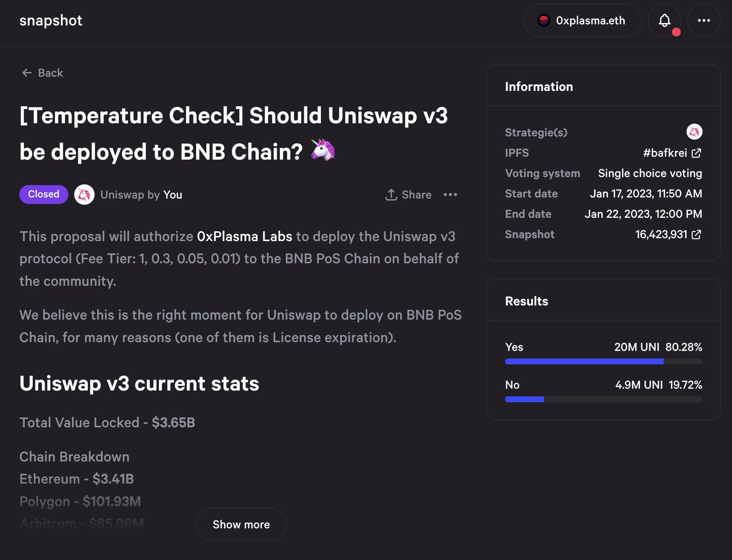732x560 pixels.
Task: Open the top-right header three-dot menu
Action: (704, 21)
